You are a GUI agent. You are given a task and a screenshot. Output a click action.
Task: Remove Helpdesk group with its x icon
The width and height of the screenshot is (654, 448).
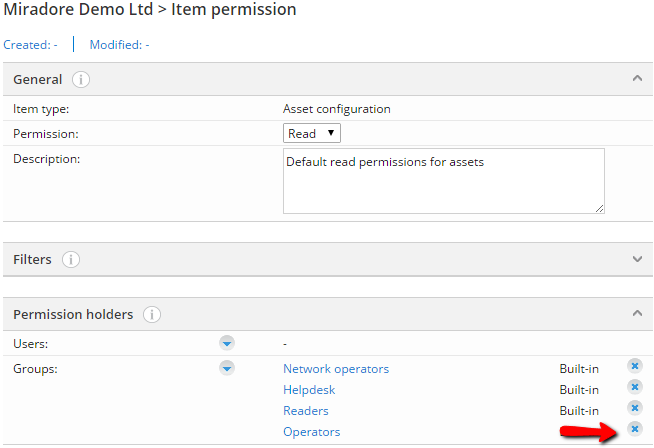pos(635,387)
